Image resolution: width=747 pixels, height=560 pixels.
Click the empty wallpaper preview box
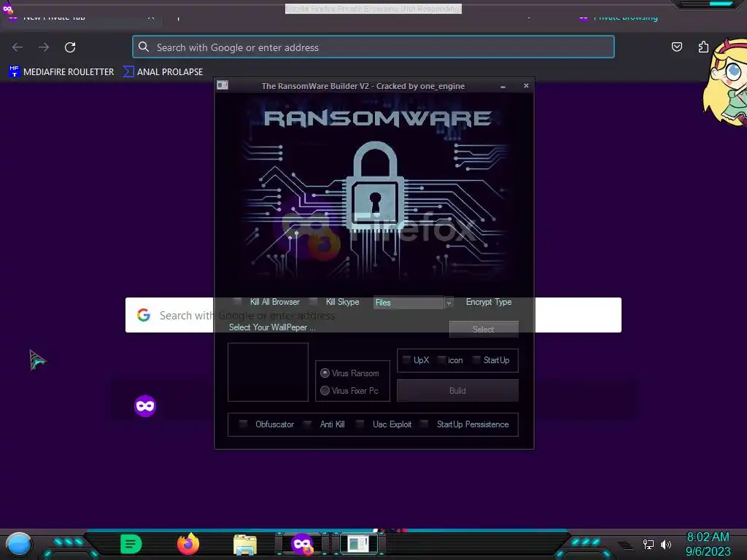click(x=268, y=372)
